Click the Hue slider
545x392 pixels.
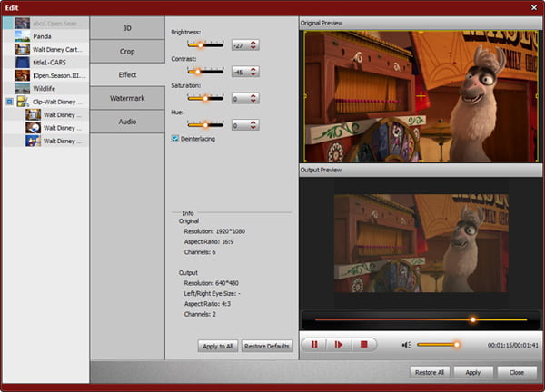[x=205, y=124]
